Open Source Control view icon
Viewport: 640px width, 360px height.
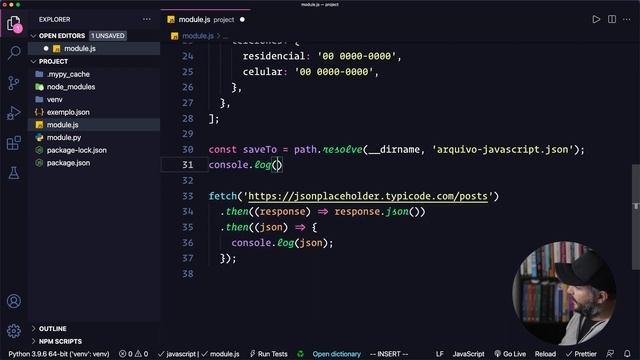(x=14, y=83)
